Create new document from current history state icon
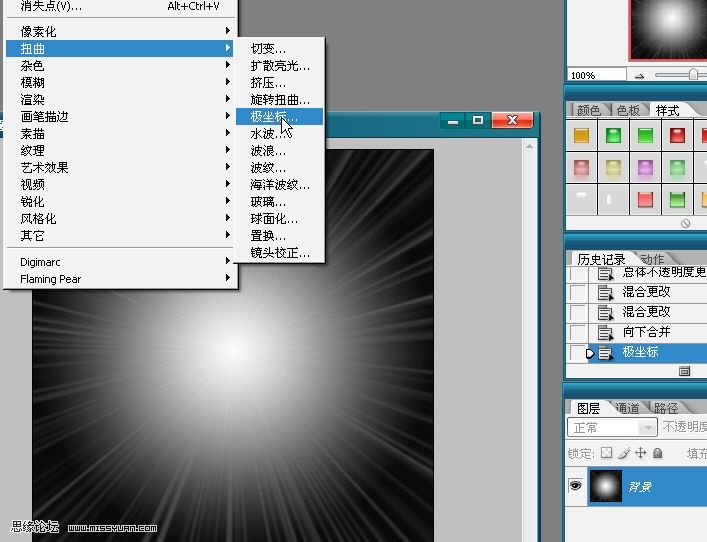707x542 pixels. point(684,371)
